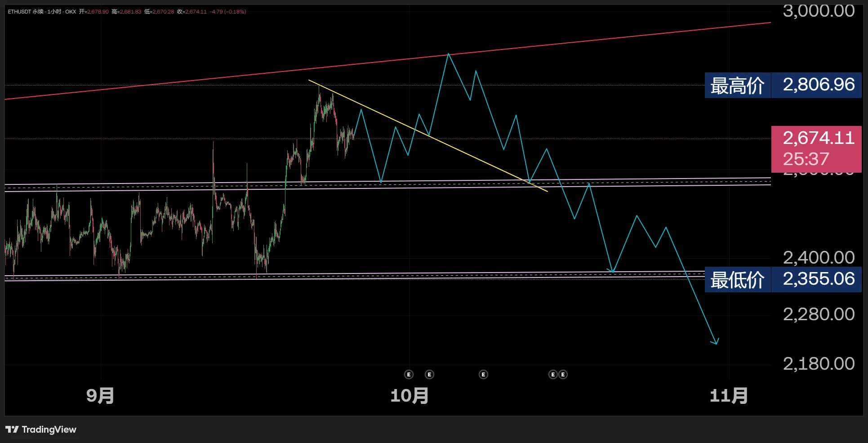Open the TradingView wordmark link

tap(49, 430)
